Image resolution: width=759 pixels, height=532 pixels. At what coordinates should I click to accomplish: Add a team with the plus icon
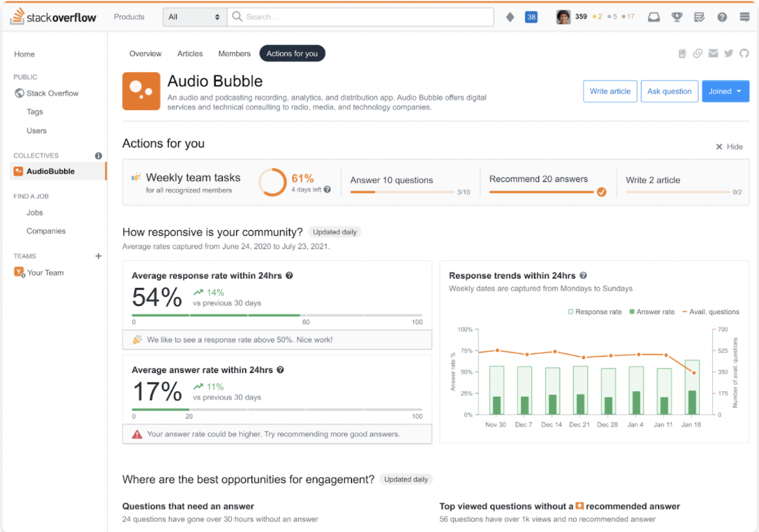point(98,256)
